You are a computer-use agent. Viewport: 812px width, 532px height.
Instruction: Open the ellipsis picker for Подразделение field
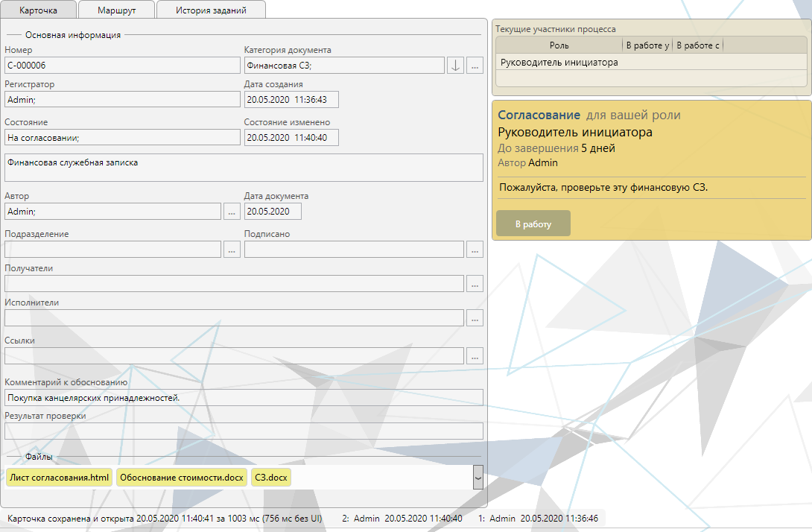pyautogui.click(x=232, y=250)
